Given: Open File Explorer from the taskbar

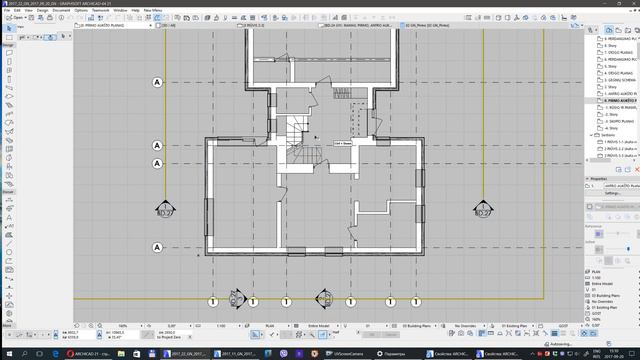Looking at the screenshot, I should pos(121,353).
